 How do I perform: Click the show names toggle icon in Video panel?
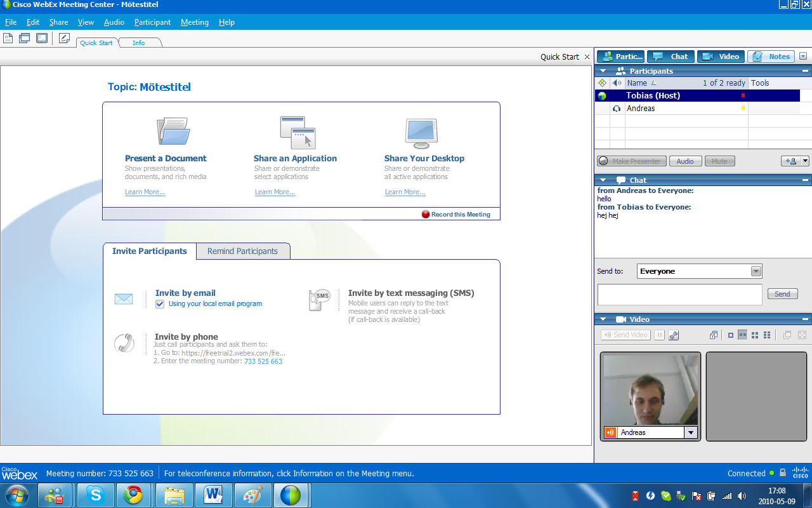coord(714,335)
